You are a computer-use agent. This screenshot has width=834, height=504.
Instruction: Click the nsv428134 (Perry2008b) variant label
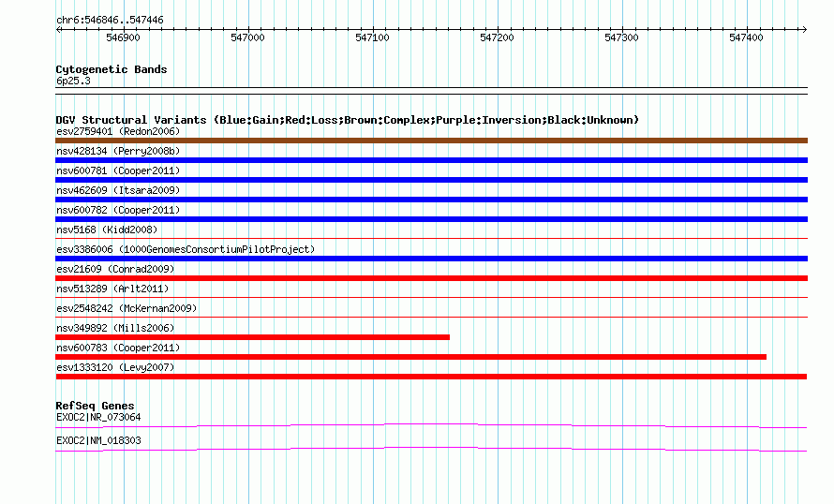point(118,151)
